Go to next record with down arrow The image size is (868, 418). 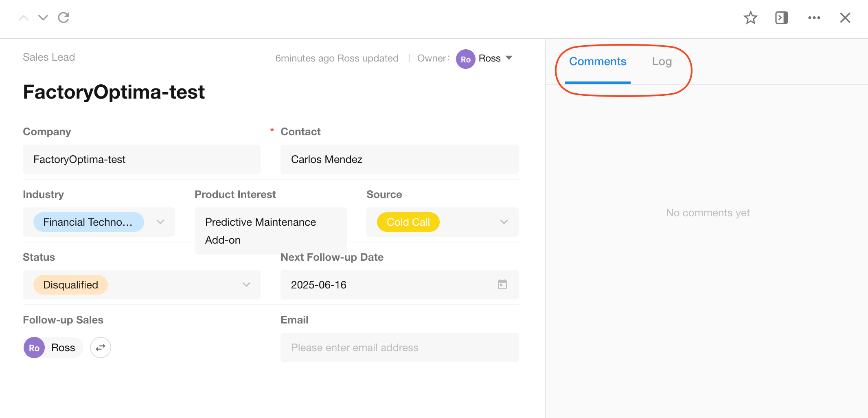pyautogui.click(x=43, y=18)
